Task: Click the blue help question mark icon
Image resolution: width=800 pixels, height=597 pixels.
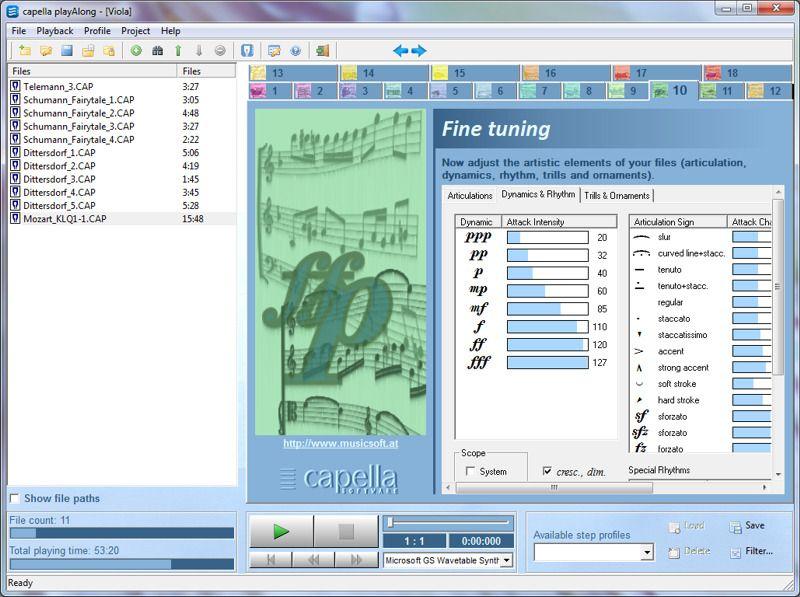Action: pyautogui.click(x=295, y=51)
